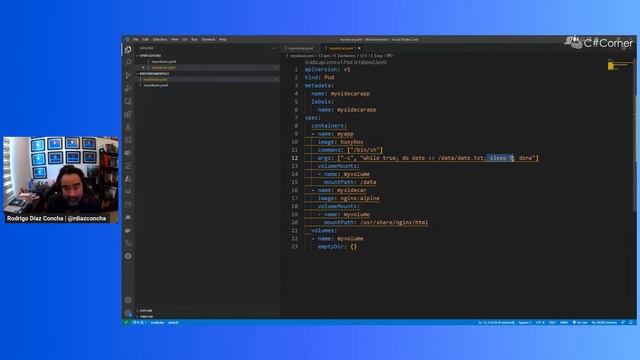Click the 'spec' breadcrumb segment
Screen dimensions: 640x360
tap(325, 56)
